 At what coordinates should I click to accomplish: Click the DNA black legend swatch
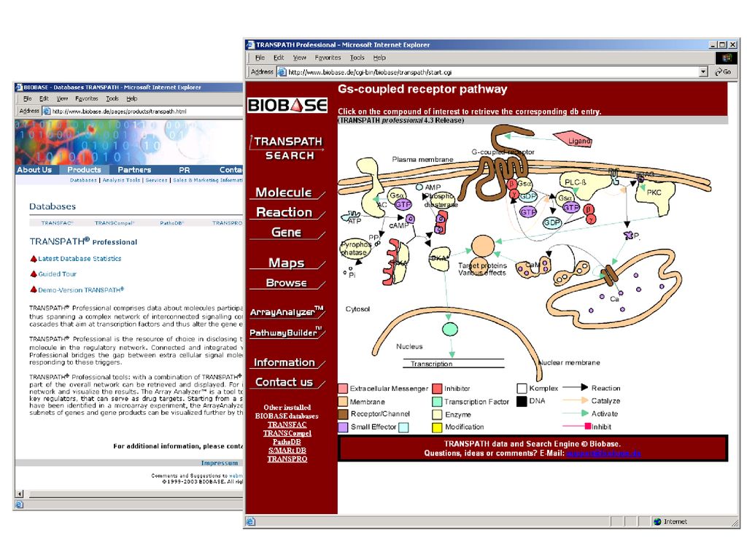click(x=522, y=402)
